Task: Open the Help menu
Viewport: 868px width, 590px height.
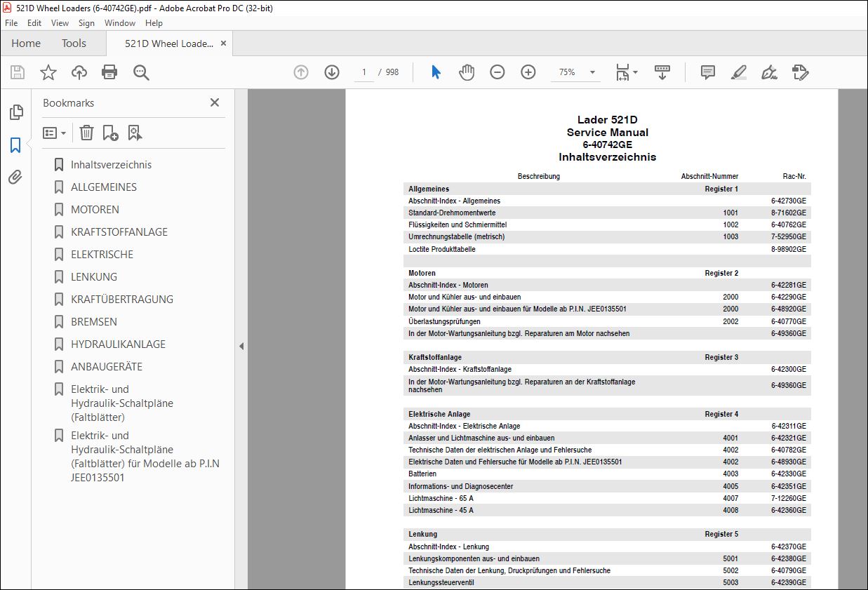Action: click(154, 23)
